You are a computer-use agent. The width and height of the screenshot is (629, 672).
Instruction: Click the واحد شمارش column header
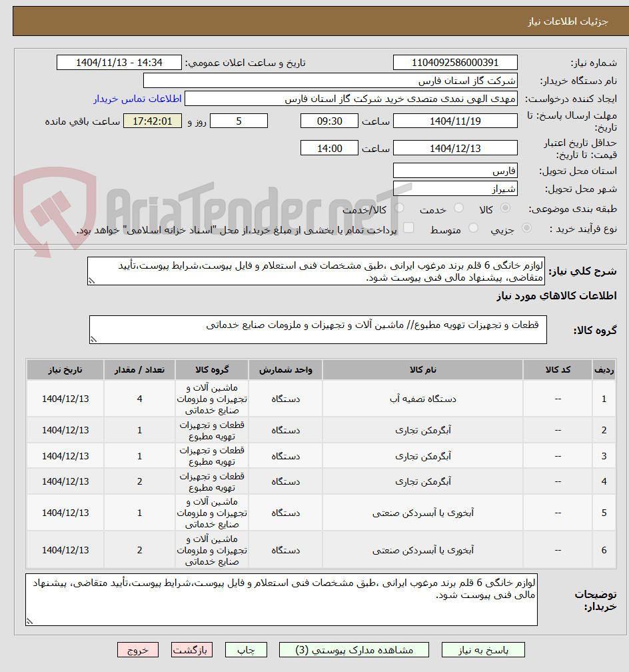(285, 370)
